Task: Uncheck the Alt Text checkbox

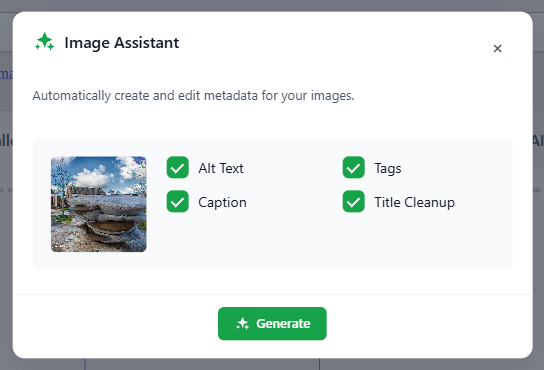Action: [178, 168]
